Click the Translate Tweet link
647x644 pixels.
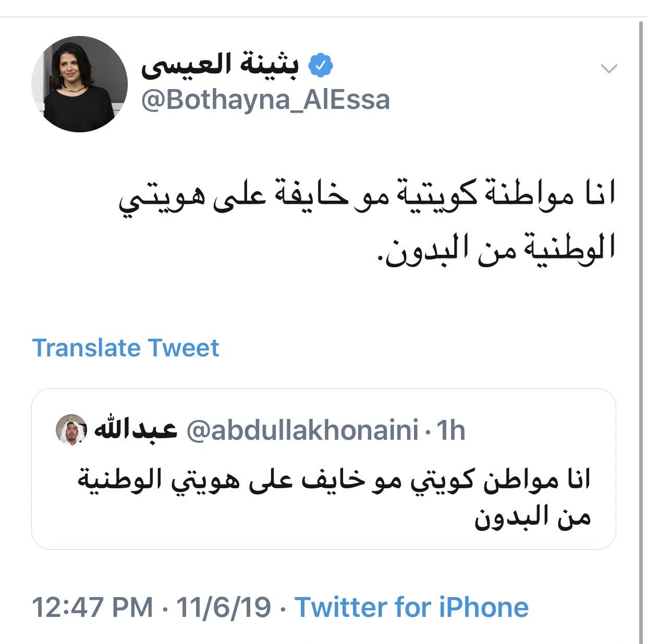(126, 348)
